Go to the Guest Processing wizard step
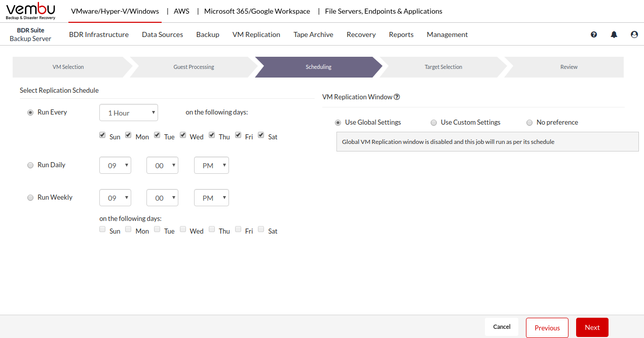This screenshot has height=338, width=644. coord(194,67)
